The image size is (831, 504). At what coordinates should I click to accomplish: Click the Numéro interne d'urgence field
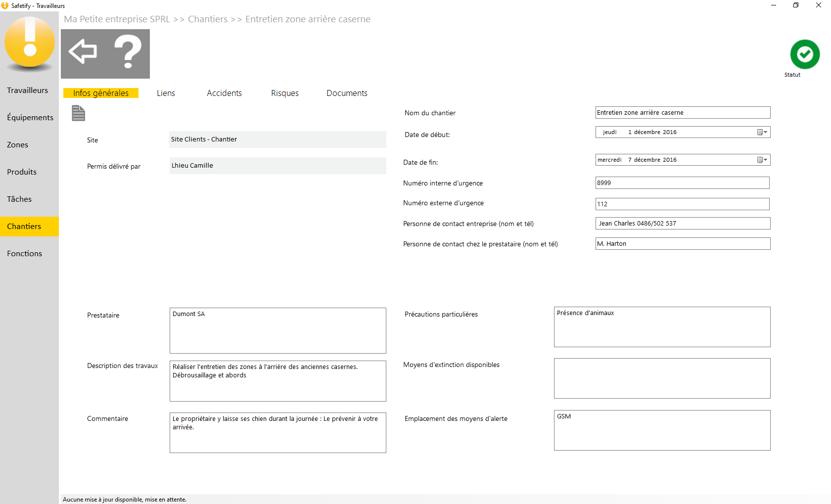click(682, 183)
